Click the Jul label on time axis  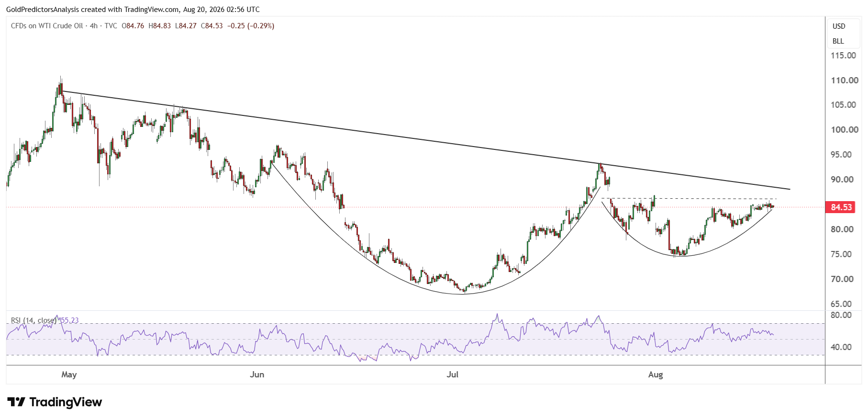452,375
